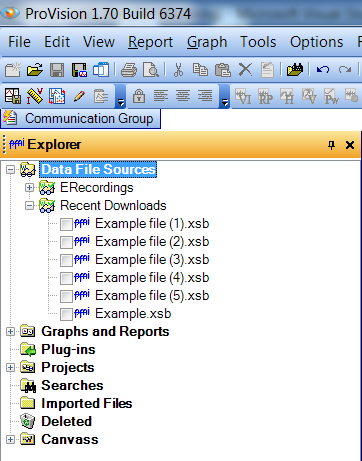Open the Tools menu

click(x=258, y=42)
